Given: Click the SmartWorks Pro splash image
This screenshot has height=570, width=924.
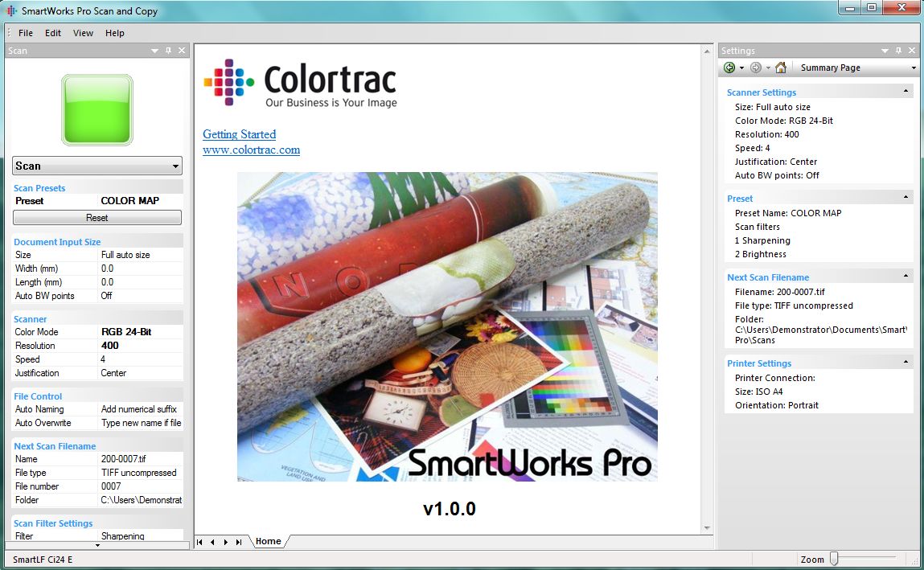Looking at the screenshot, I should [447, 327].
